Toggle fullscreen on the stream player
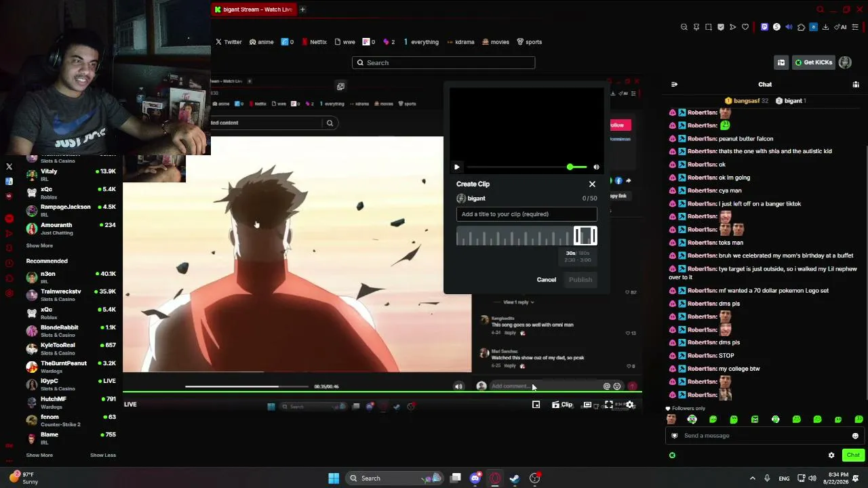The width and height of the screenshot is (868, 488). point(609,405)
